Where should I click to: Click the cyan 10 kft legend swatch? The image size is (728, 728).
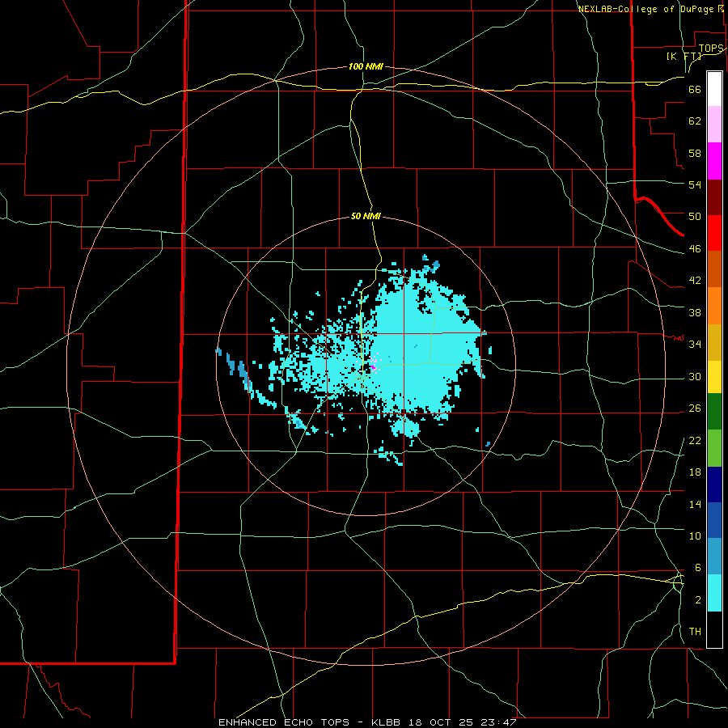click(714, 593)
